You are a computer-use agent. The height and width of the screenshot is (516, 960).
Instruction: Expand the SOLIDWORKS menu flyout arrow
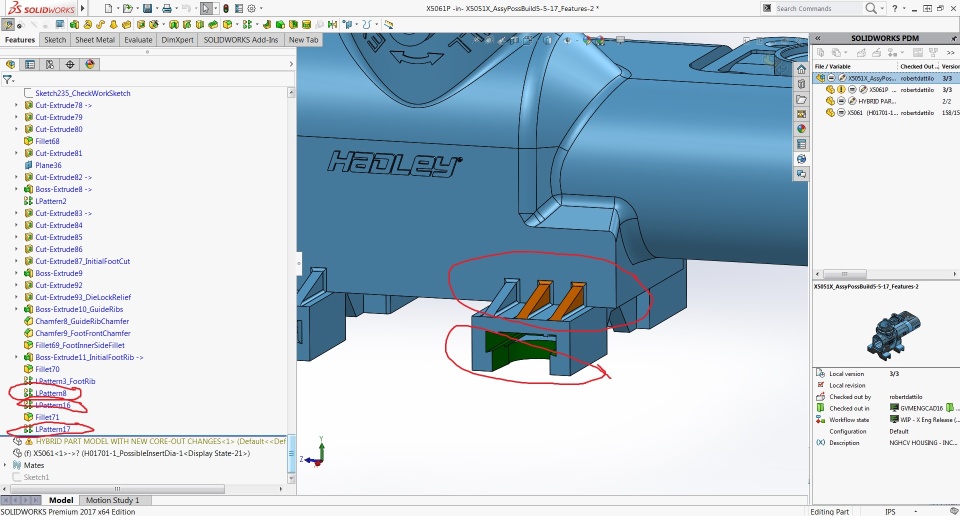click(x=83, y=9)
